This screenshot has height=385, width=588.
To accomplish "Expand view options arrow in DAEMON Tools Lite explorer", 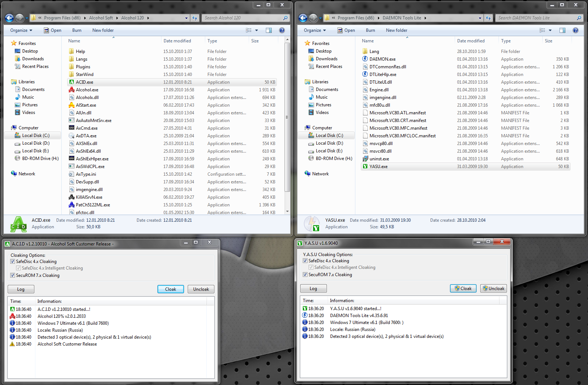I will [550, 30].
